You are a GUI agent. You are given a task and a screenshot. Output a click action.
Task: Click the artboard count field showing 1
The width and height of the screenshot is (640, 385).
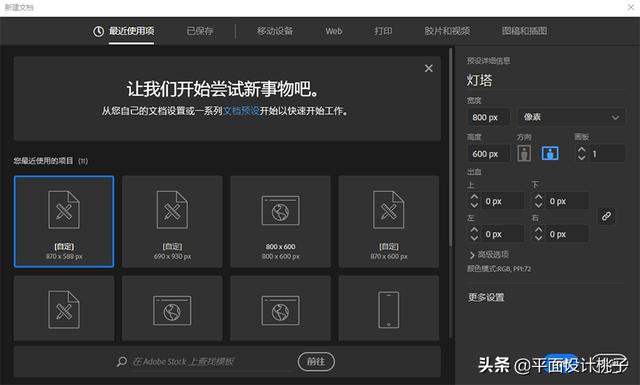[x=607, y=154]
